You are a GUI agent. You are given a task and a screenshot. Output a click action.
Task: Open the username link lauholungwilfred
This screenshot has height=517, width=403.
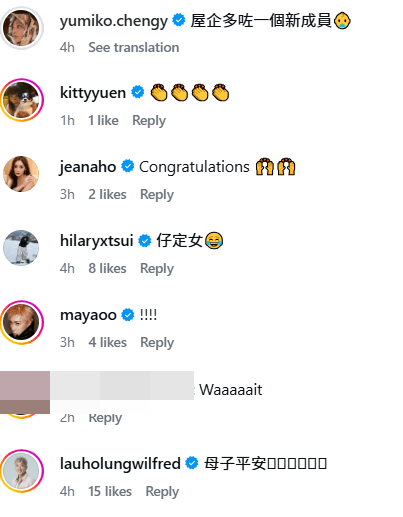click(120, 463)
